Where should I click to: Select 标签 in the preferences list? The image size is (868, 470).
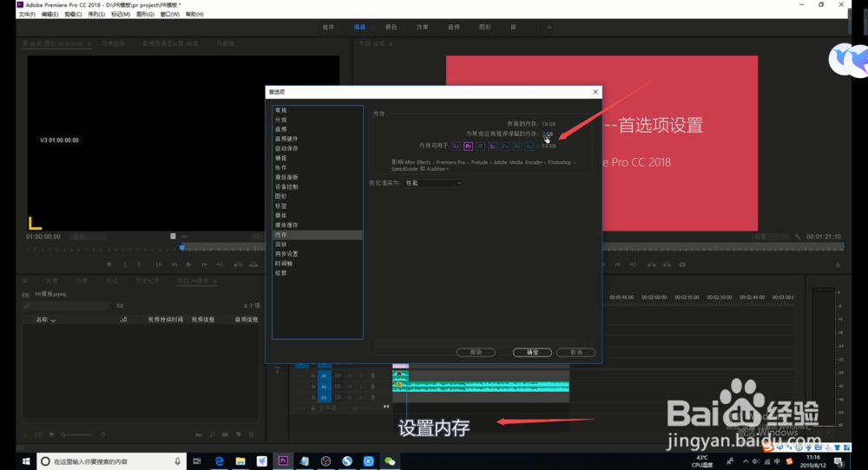281,206
